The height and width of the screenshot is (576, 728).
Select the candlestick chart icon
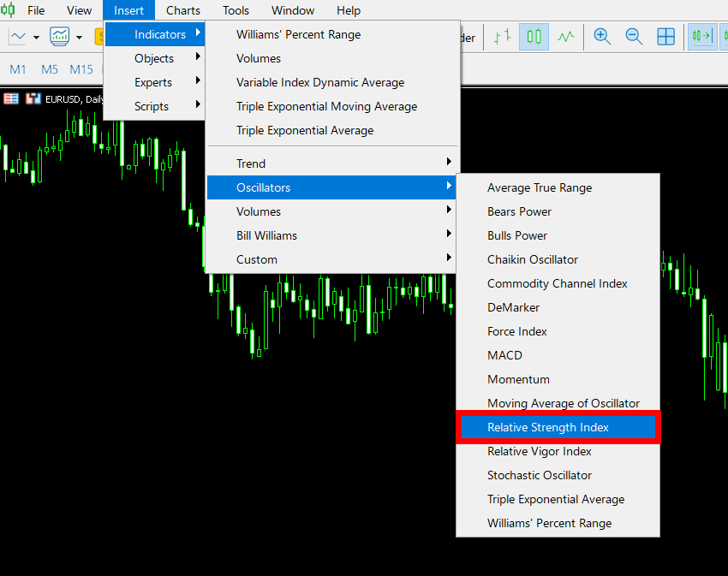pyautogui.click(x=534, y=37)
